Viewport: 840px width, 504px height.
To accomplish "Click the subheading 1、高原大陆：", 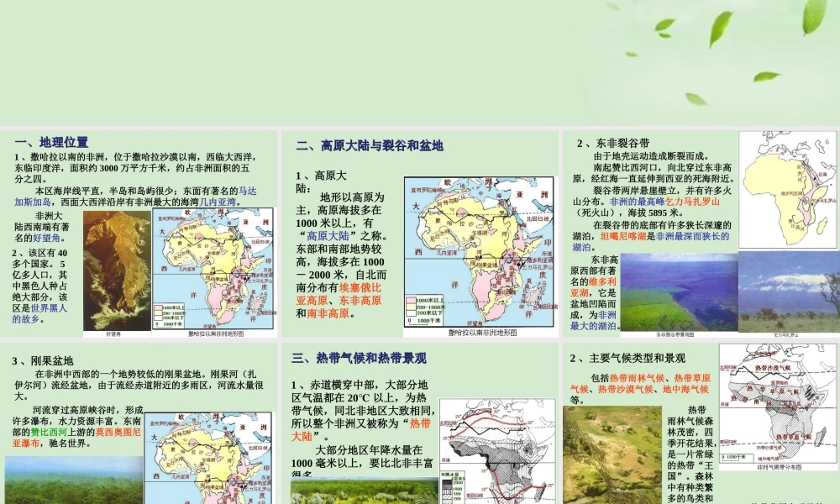I will point(322,182).
